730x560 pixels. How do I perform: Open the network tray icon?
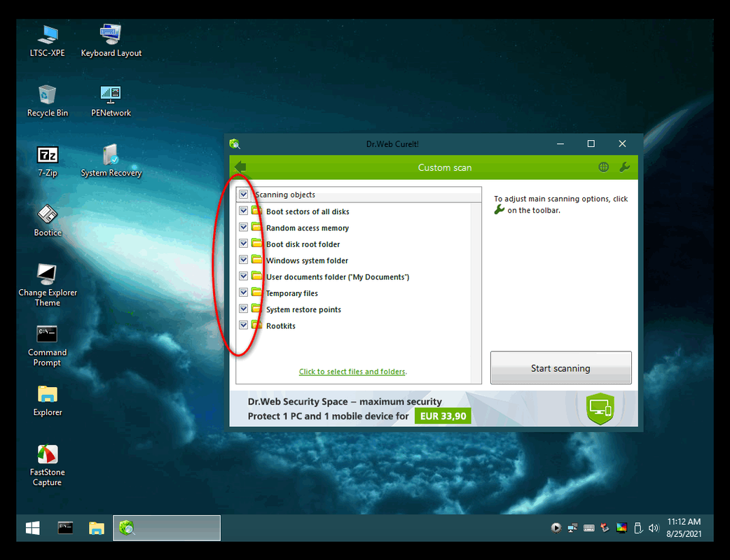pyautogui.click(x=572, y=528)
